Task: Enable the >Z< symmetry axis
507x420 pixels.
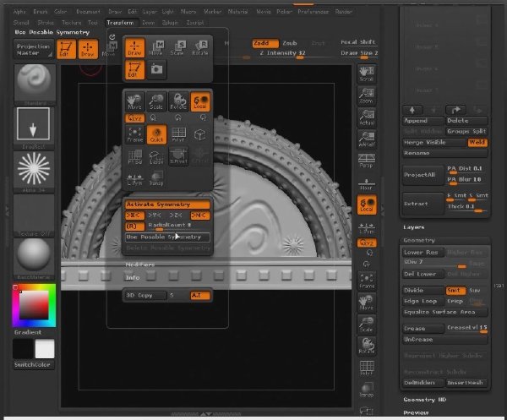Action: click(177, 215)
